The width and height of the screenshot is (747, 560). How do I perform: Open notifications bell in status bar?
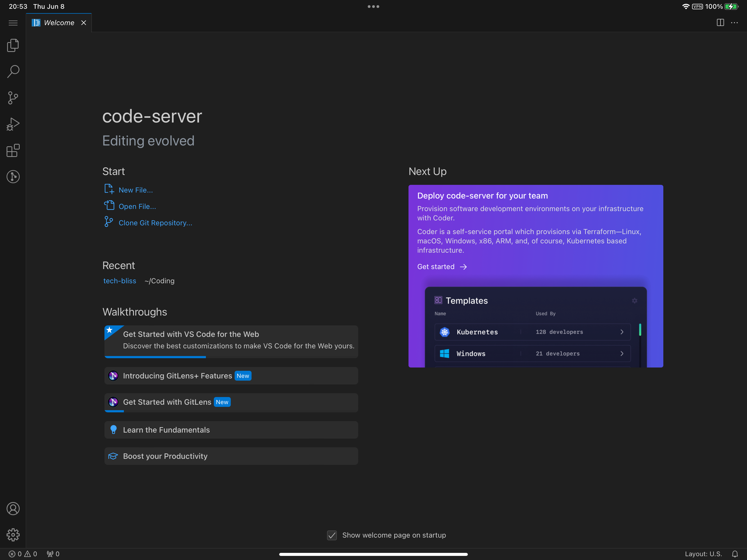click(x=735, y=554)
